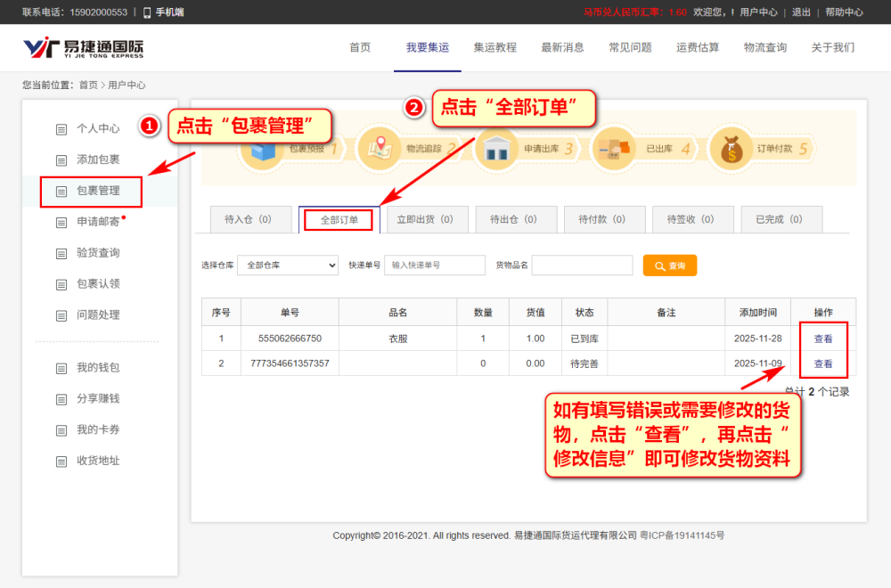Image resolution: width=891 pixels, height=588 pixels.
Task: Click 退出 to log out
Action: click(x=801, y=12)
